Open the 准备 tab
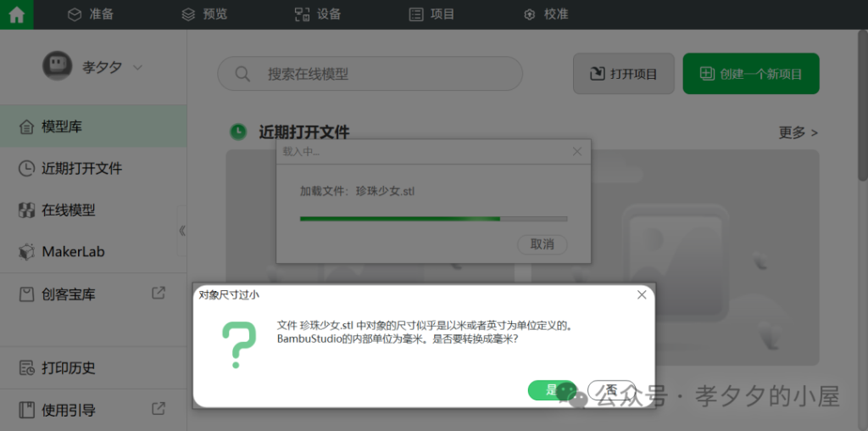868x431 pixels. 90,14
